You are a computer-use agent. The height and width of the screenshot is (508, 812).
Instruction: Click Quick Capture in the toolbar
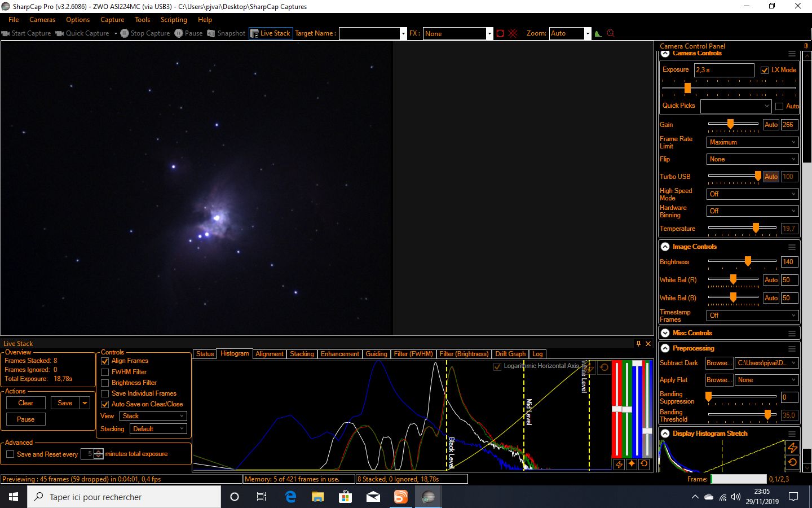point(82,33)
